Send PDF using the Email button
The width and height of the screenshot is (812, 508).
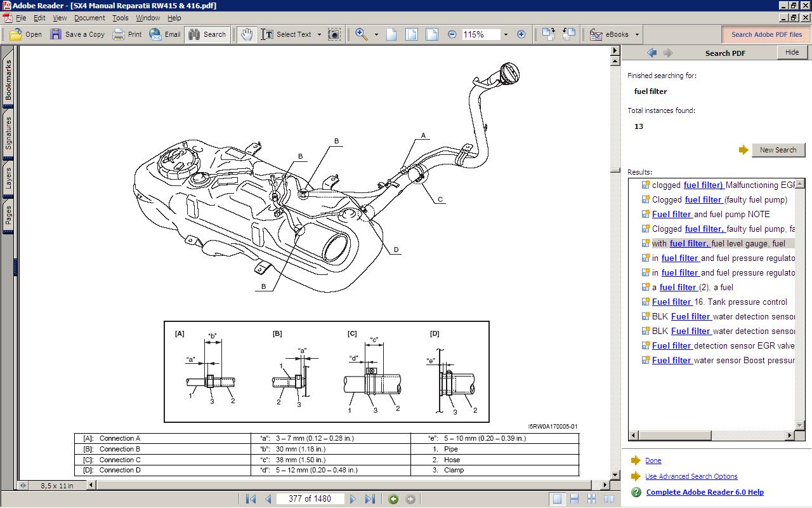pos(165,34)
